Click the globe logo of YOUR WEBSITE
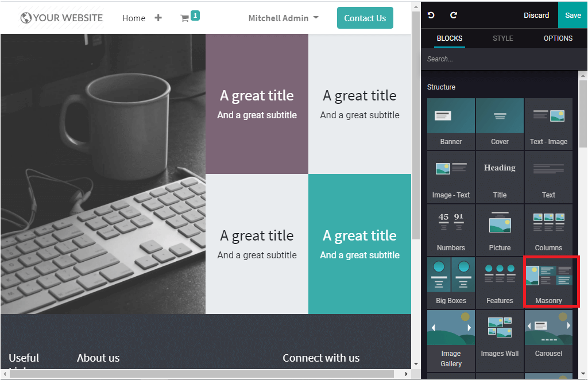The height and width of the screenshot is (380, 588). [26, 18]
